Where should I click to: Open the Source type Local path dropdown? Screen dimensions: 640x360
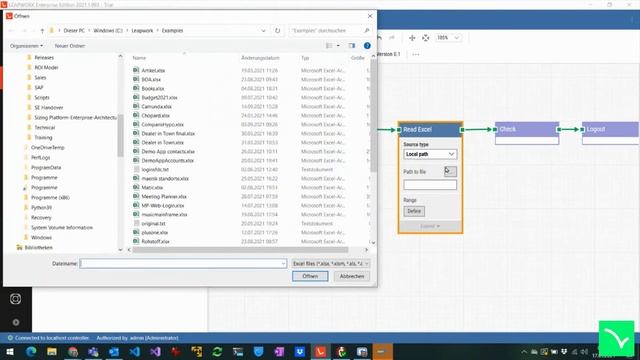430,154
